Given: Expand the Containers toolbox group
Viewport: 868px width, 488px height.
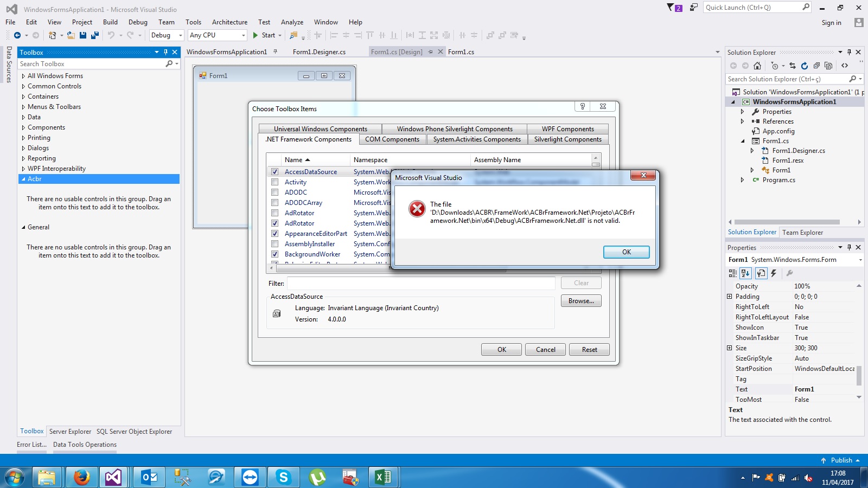Looking at the screenshot, I should (23, 97).
